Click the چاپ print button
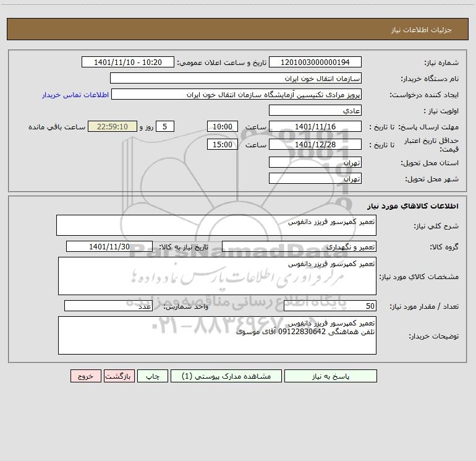Image resolution: width=476 pixels, height=461 pixels. pyautogui.click(x=153, y=376)
